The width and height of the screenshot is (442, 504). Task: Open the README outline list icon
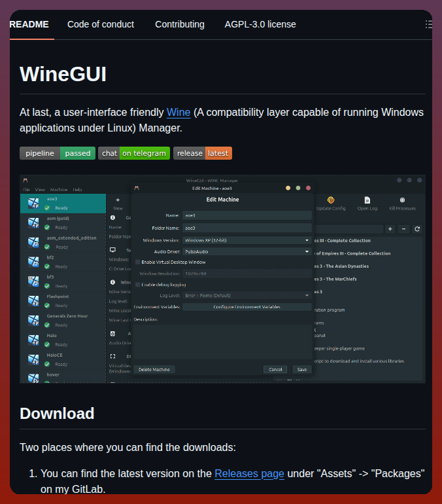pyautogui.click(x=428, y=24)
